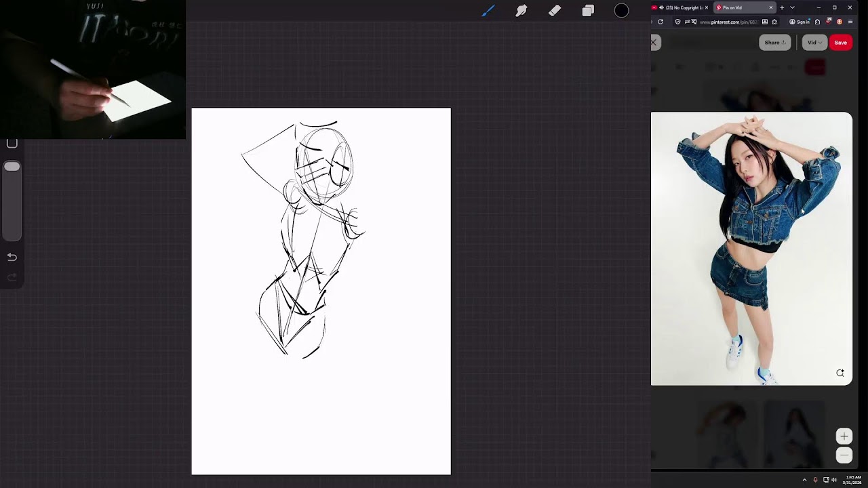Viewport: 868px width, 488px height.
Task: Open a new browser tab
Action: click(x=782, y=7)
